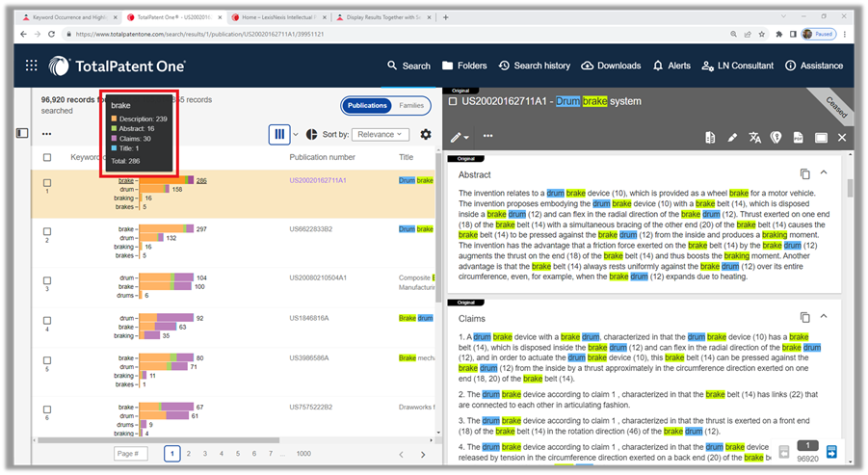Go to results page 3
This screenshot has width=868, height=475.
click(205, 454)
